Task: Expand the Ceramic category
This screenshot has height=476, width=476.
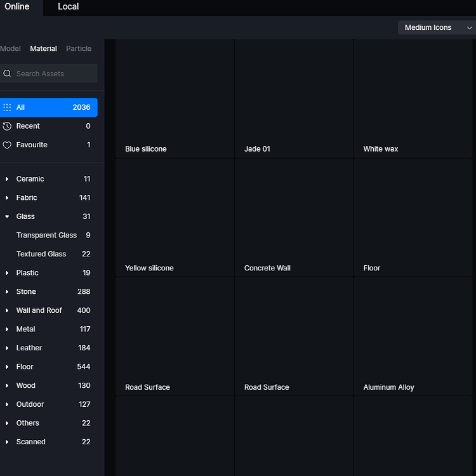Action: [7, 179]
